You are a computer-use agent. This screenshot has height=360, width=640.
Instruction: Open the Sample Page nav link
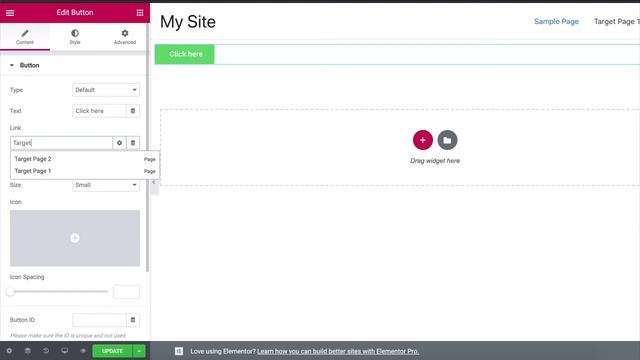pyautogui.click(x=556, y=21)
